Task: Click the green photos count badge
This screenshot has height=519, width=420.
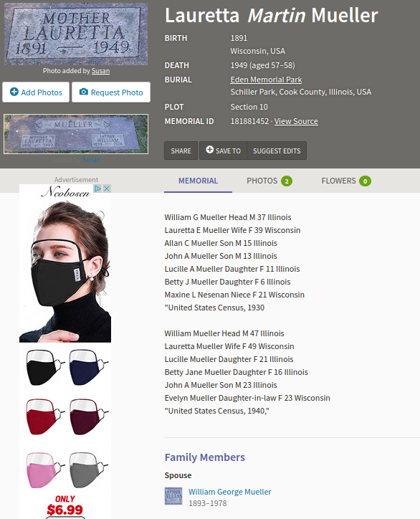Action: click(287, 181)
